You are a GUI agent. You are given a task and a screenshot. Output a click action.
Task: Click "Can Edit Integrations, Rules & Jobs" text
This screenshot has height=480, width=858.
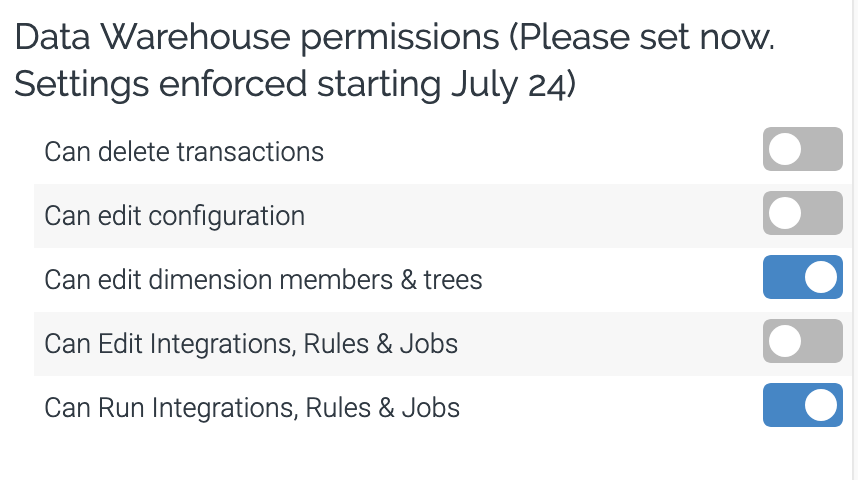[251, 344]
